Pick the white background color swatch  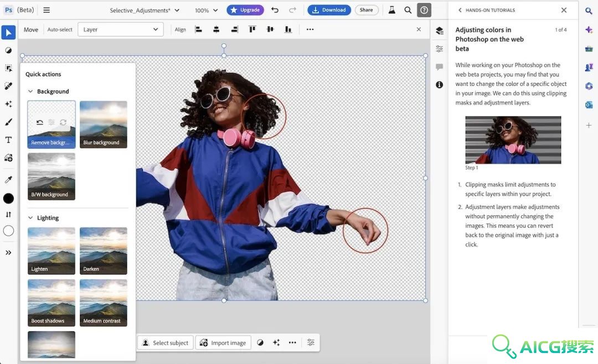click(8, 231)
